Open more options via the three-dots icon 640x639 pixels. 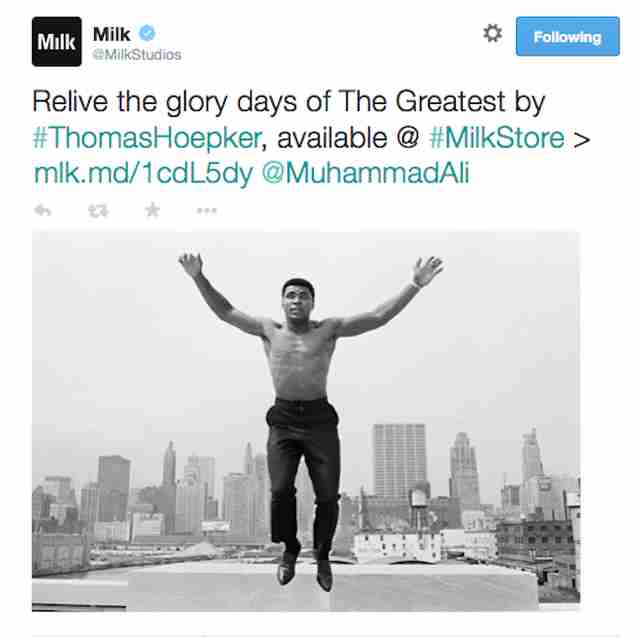pos(207,211)
